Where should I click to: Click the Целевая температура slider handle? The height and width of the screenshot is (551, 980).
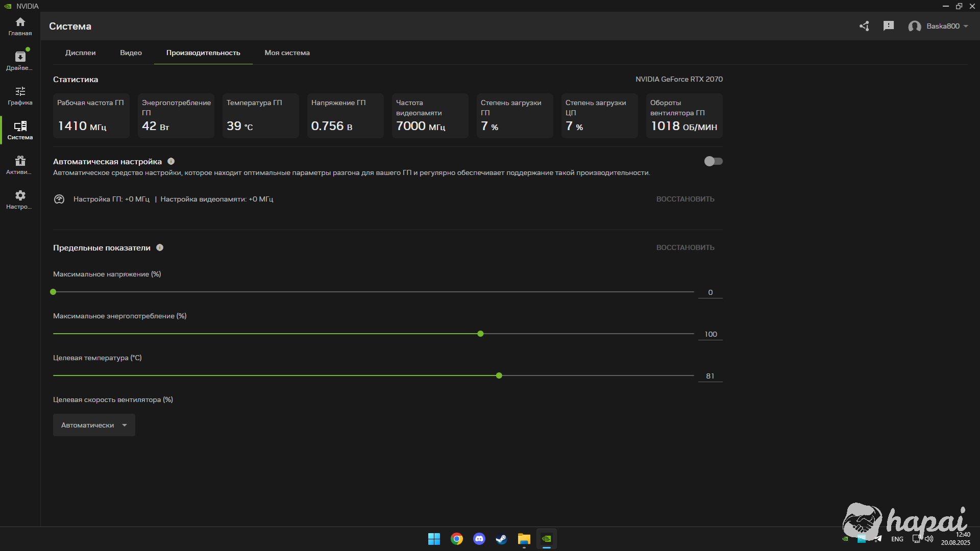click(x=499, y=375)
